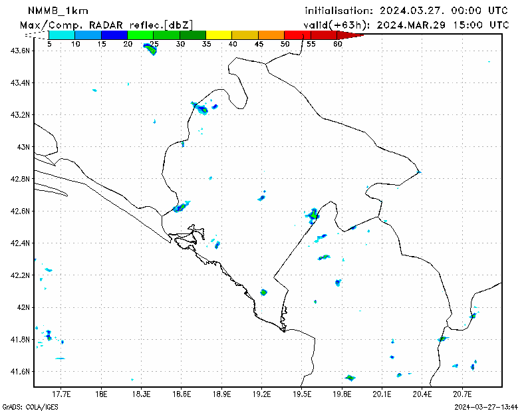Click the 42N latitude label

[x=23, y=307]
